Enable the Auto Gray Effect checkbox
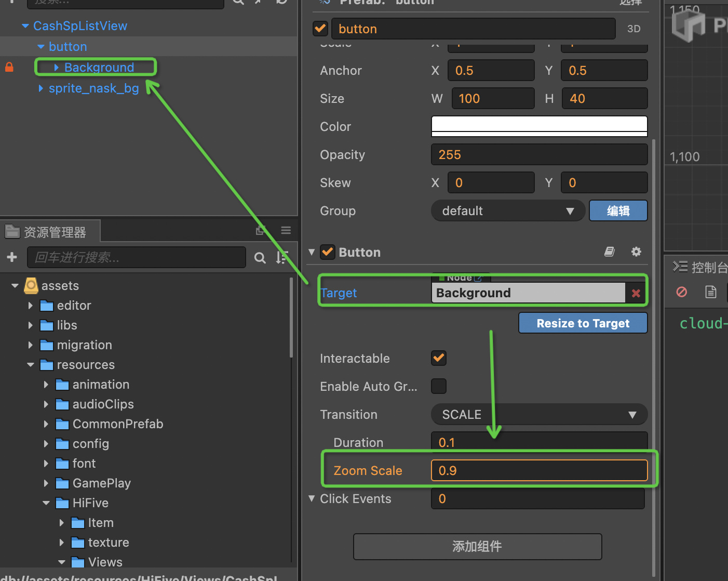The width and height of the screenshot is (728, 581). [x=439, y=386]
